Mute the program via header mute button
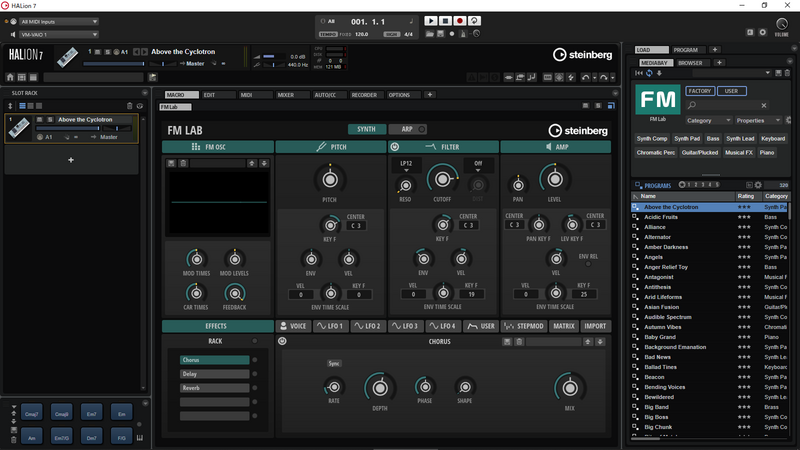 [97, 52]
